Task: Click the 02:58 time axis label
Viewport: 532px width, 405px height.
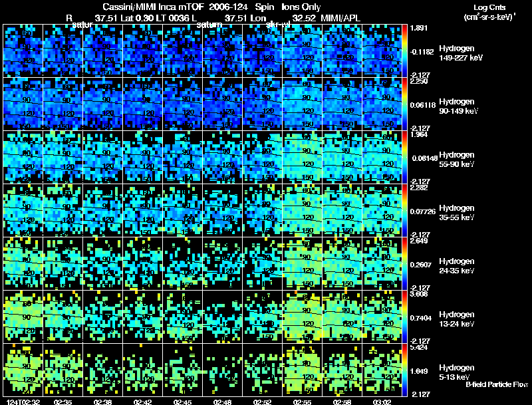Action: pos(342,402)
